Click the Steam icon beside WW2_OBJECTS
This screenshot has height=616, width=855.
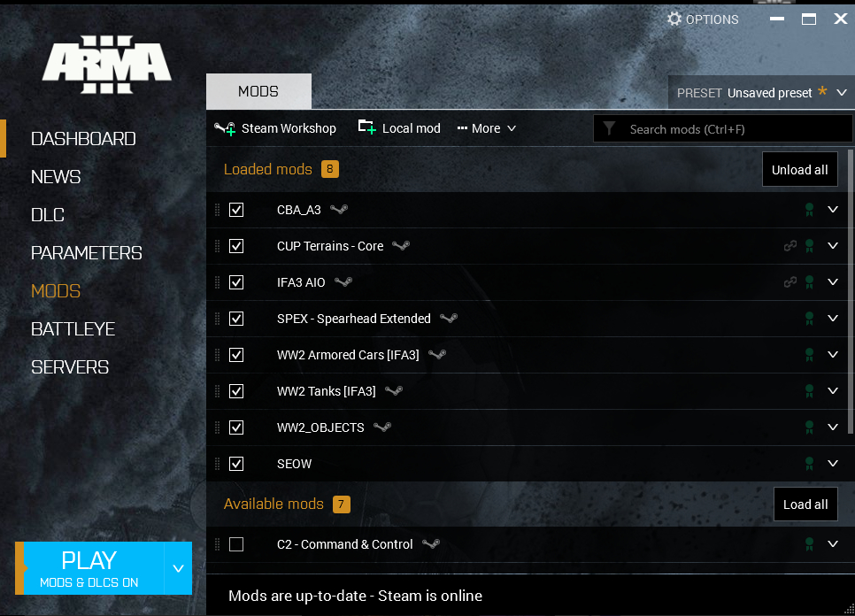pyautogui.click(x=382, y=427)
